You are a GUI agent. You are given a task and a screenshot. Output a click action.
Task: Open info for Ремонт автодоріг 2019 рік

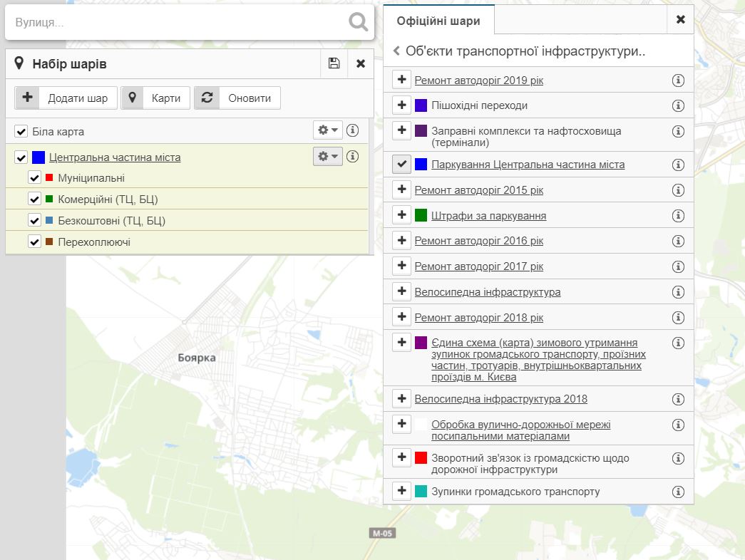pyautogui.click(x=678, y=81)
